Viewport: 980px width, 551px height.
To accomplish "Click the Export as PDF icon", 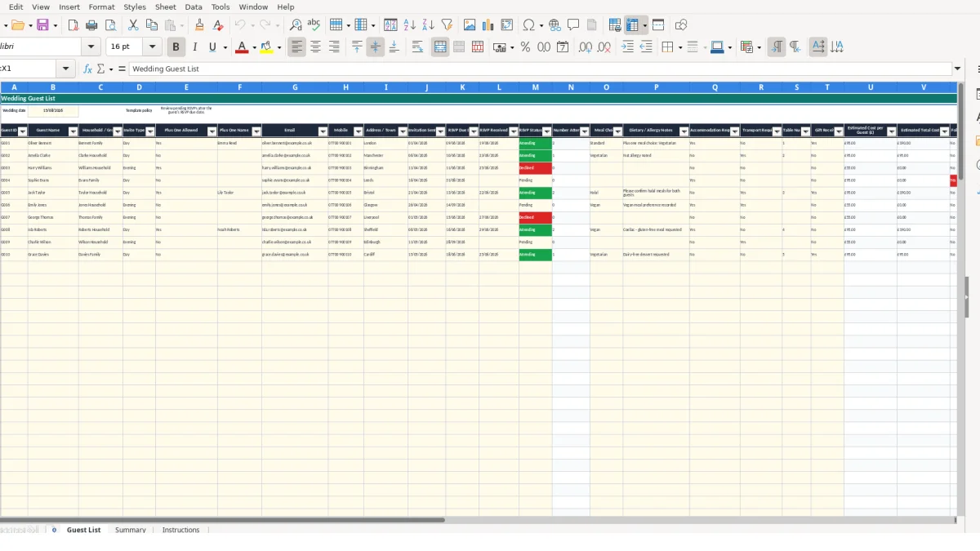I will (73, 25).
